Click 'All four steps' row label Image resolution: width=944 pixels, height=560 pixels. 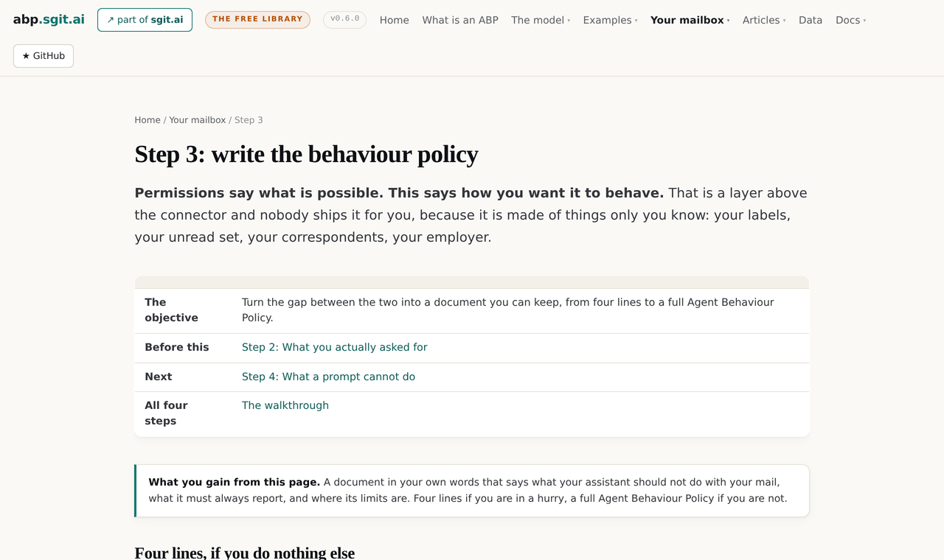[166, 413]
